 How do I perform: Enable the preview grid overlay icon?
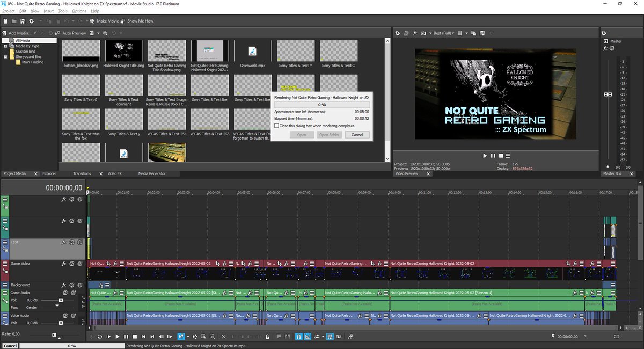tap(460, 33)
